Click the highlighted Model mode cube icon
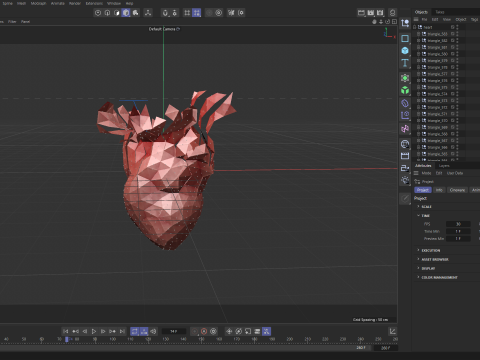The width and height of the screenshot is (480, 360). click(x=126, y=13)
